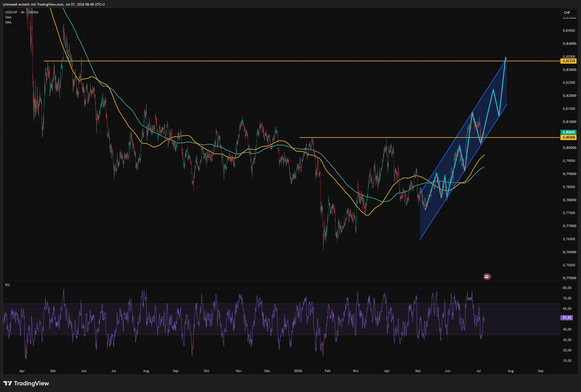Click the Nov label on time axis
581x392 pixels.
[239, 371]
